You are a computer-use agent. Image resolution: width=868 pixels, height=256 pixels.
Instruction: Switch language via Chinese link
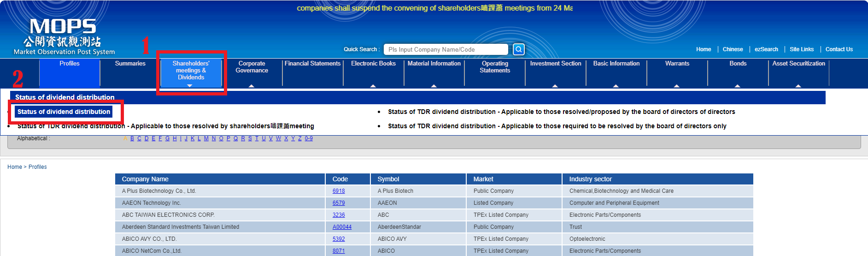point(733,49)
